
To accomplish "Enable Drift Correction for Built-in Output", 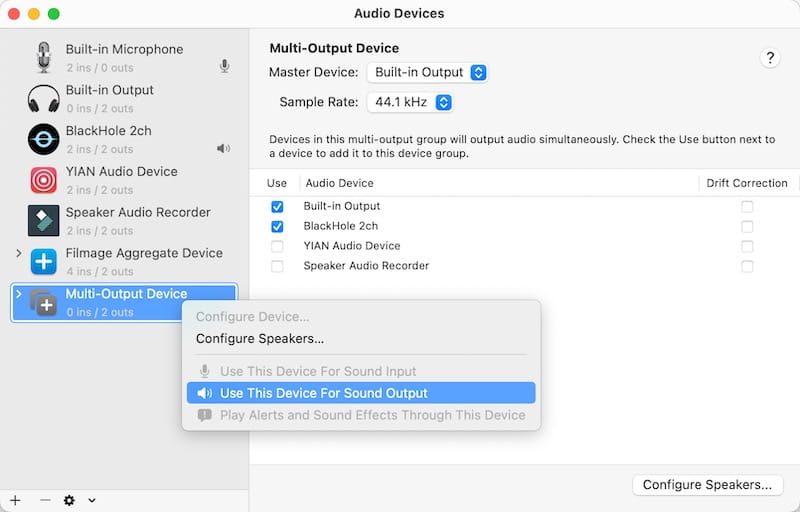I will [747, 207].
